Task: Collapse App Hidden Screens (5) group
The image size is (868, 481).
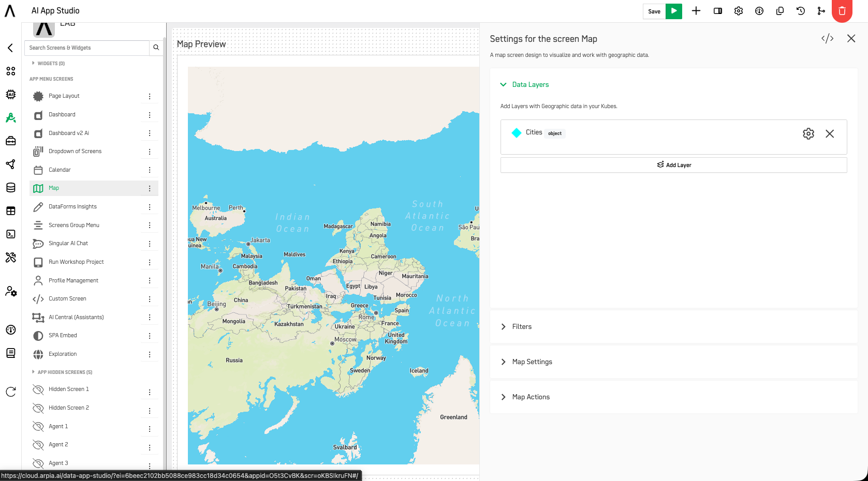Action: coord(62,372)
